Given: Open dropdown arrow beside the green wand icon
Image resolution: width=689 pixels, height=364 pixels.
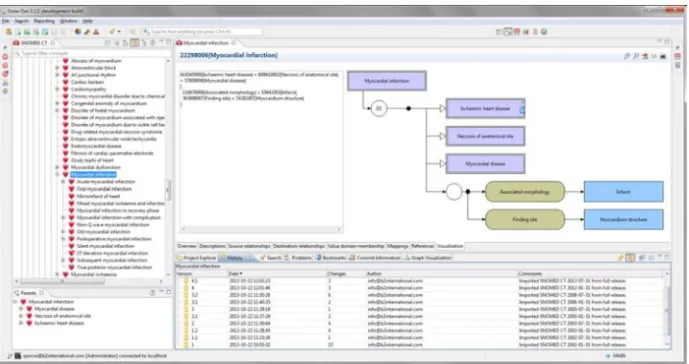Looking at the screenshot, I should (x=119, y=32).
